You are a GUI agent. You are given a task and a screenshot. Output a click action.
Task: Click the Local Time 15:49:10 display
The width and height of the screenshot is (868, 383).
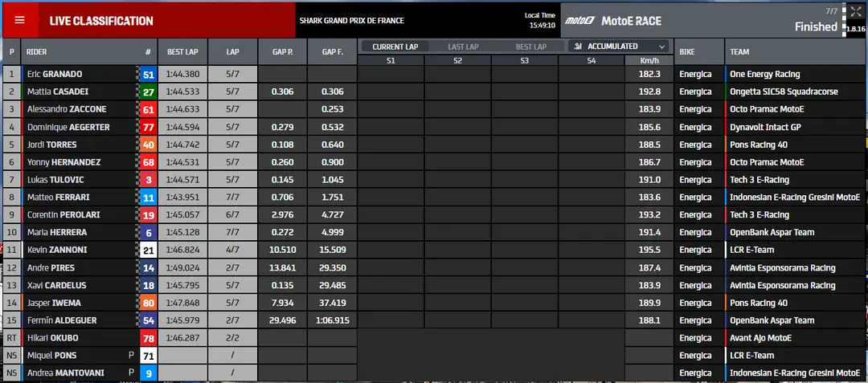(540, 20)
